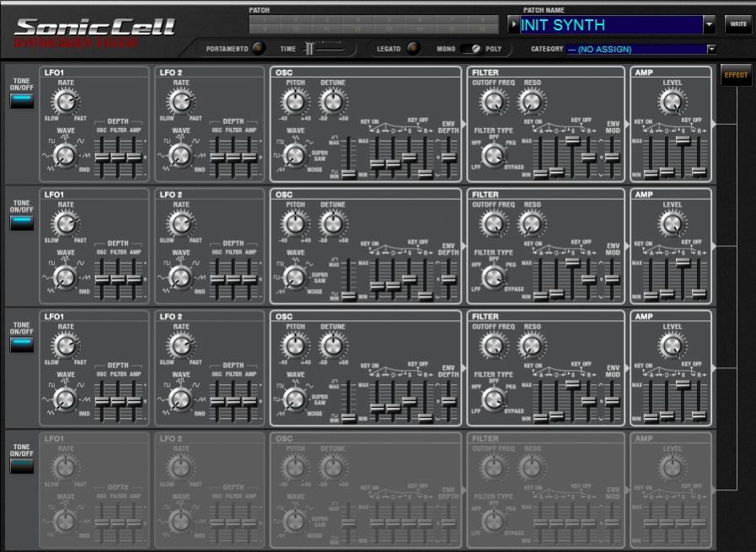Click the tone 1 Reso knob
The image size is (756, 552).
[531, 102]
